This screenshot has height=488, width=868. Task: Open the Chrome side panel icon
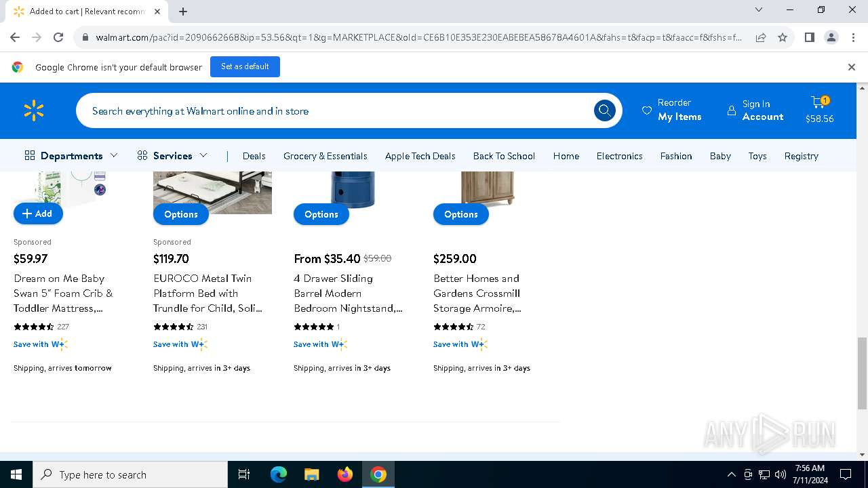tap(810, 37)
